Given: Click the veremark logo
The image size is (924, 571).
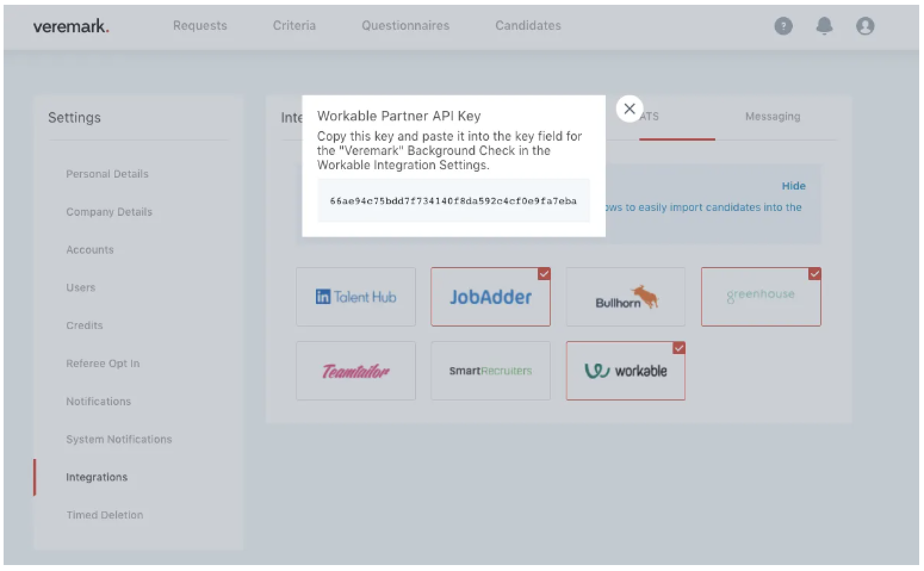Looking at the screenshot, I should (x=71, y=26).
